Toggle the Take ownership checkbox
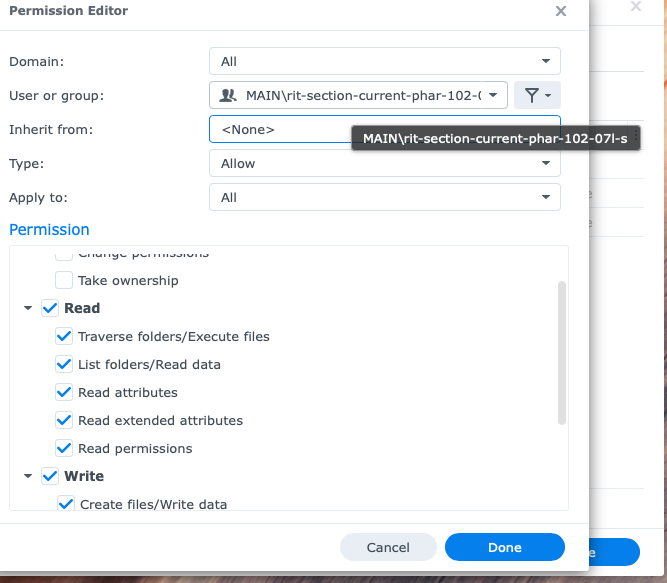This screenshot has height=583, width=667. click(64, 281)
